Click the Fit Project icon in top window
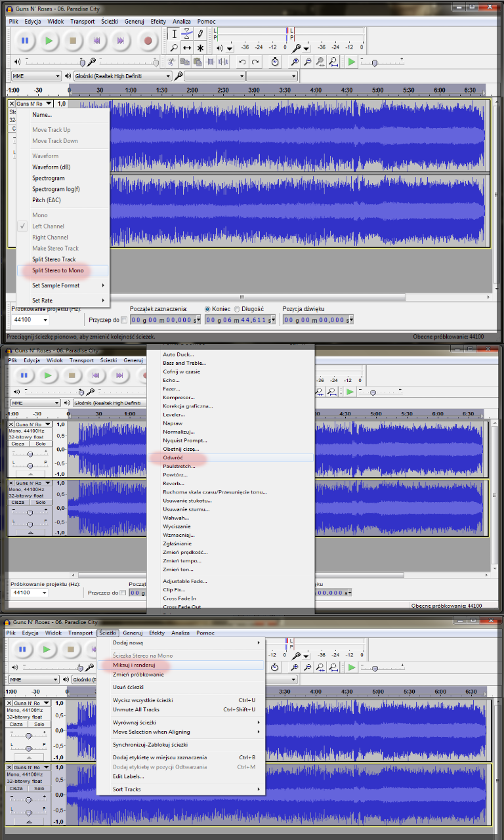This screenshot has height=840, width=504. pyautogui.click(x=333, y=62)
